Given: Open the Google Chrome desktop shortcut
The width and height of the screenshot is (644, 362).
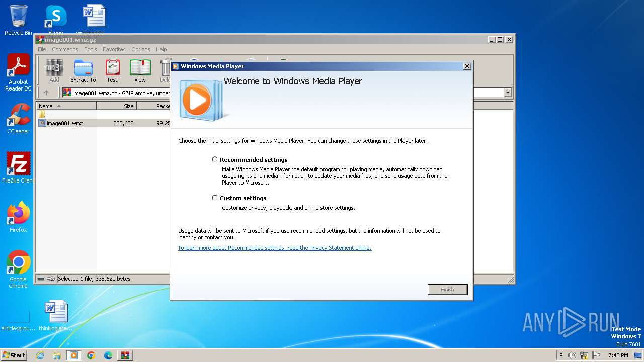Looking at the screenshot, I should coord(18,269).
